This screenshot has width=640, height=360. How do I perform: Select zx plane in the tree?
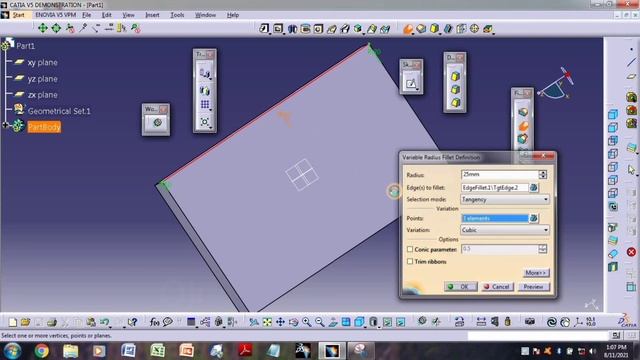tap(42, 95)
